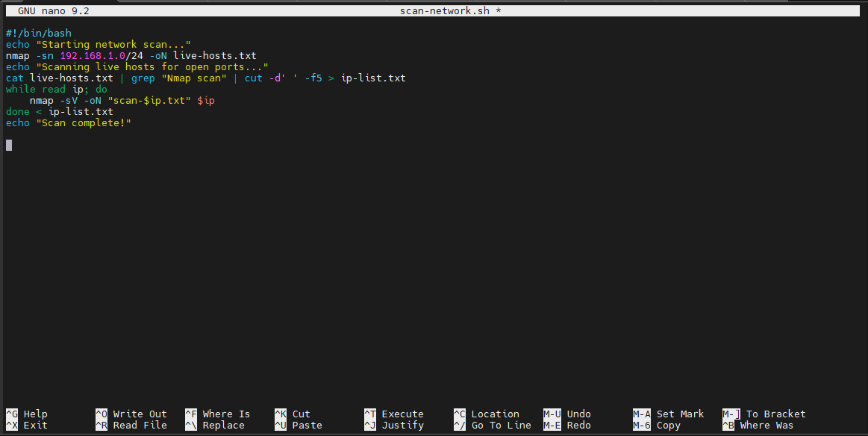Click the GNU nano 9.2 version text

point(54,10)
